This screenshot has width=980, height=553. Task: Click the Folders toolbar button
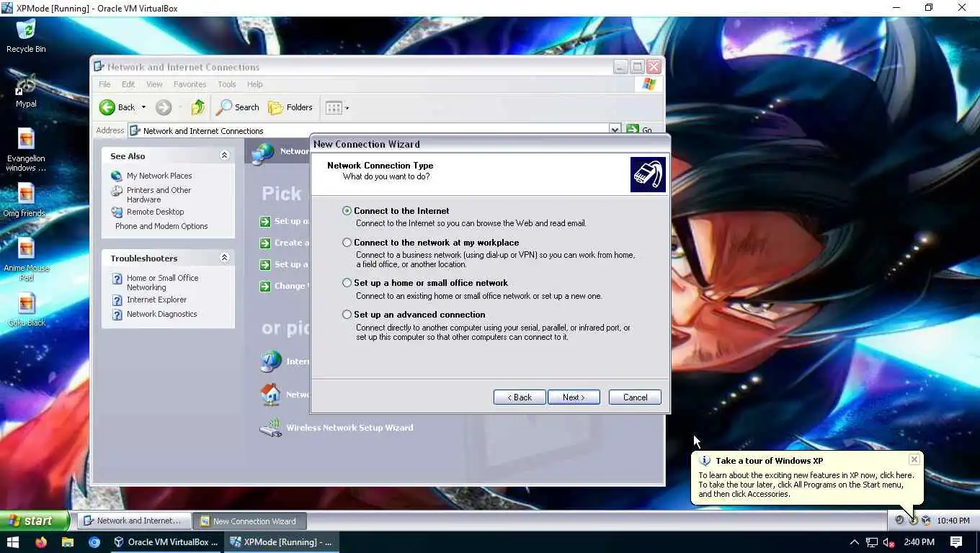[290, 107]
